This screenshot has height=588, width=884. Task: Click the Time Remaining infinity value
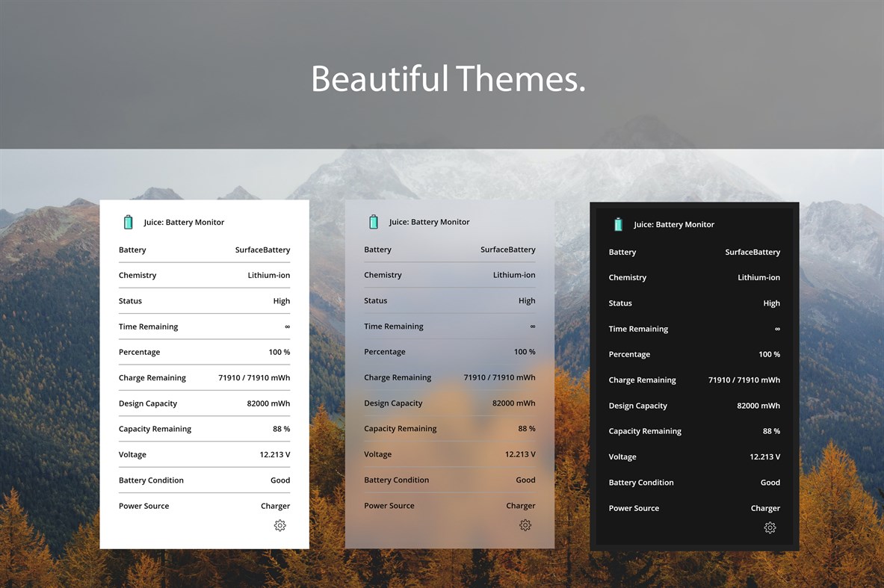point(287,327)
